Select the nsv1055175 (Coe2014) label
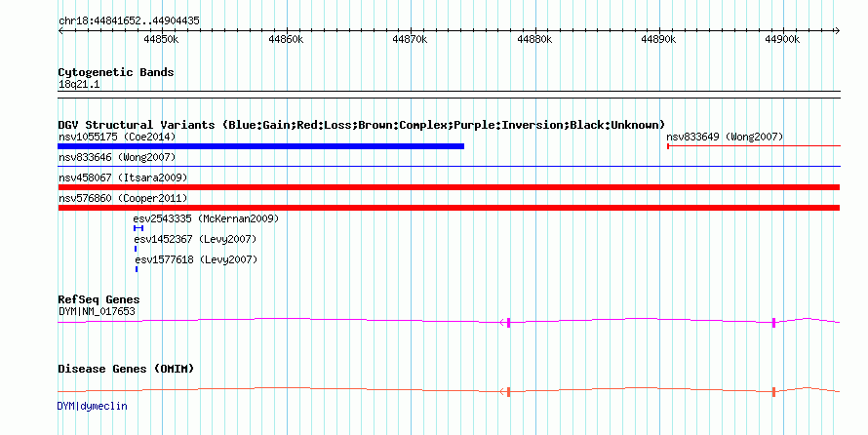Screen dimensions: 868x435 click(117, 137)
